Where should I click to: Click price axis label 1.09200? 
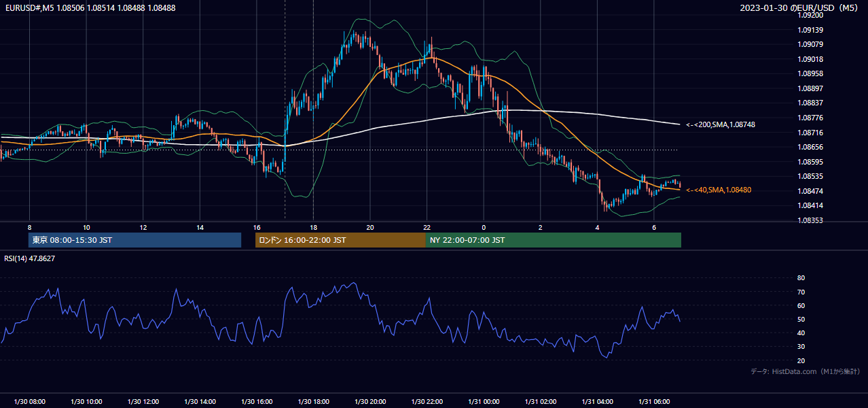[x=810, y=15]
